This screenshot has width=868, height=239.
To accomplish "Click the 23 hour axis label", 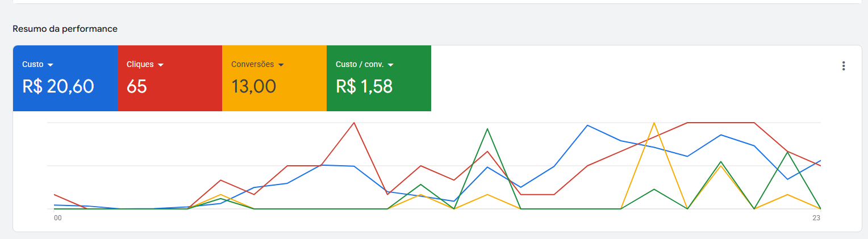I will click(x=816, y=218).
